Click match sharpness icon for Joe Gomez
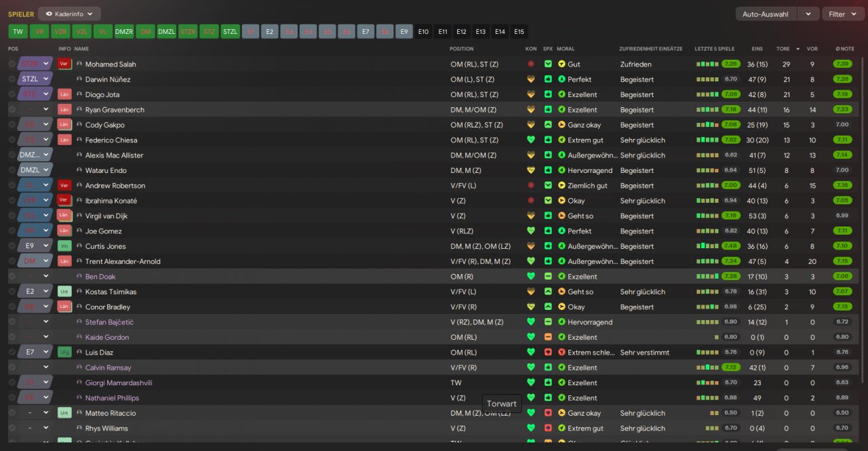 (x=548, y=231)
